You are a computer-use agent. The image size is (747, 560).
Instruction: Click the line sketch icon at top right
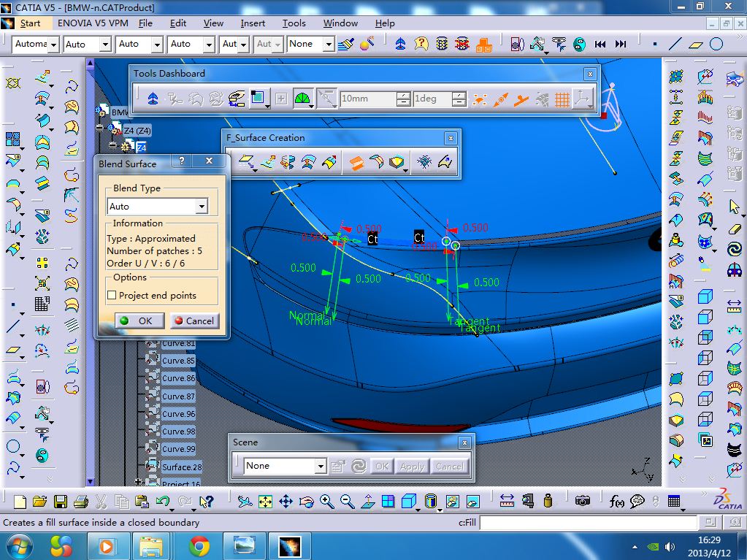(x=675, y=45)
